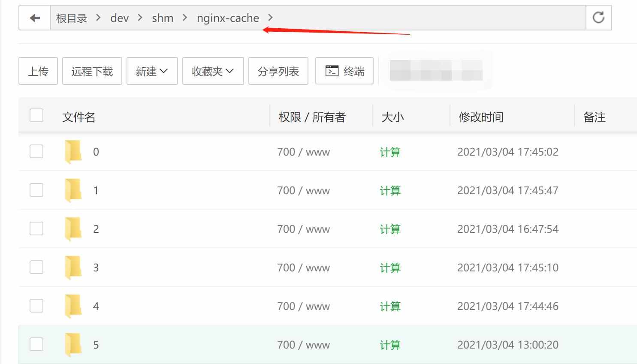Sort by 权限 / 所有者 column header
Screen dimensions: 637x364
tap(312, 117)
